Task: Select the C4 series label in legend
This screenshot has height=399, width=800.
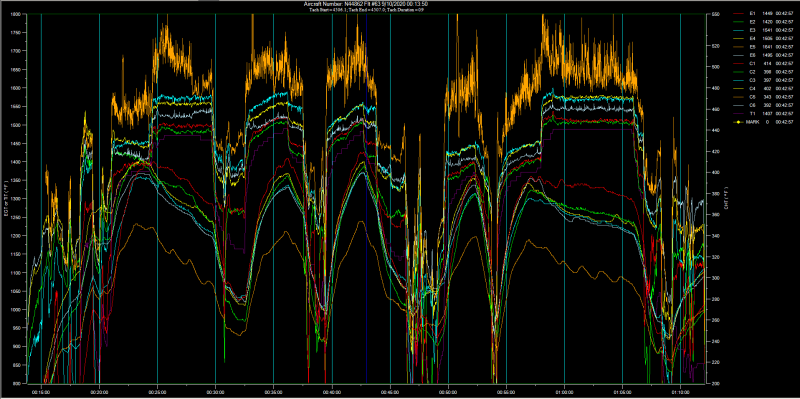Action: click(x=753, y=88)
